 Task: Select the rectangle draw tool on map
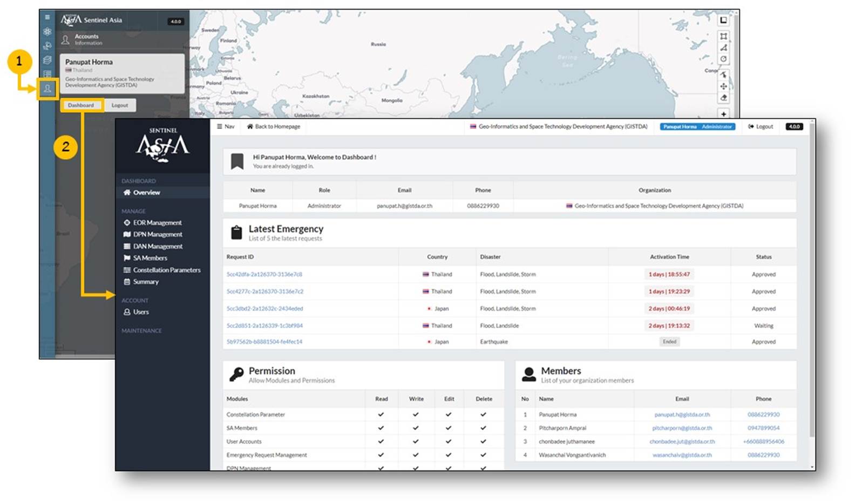[x=723, y=36]
